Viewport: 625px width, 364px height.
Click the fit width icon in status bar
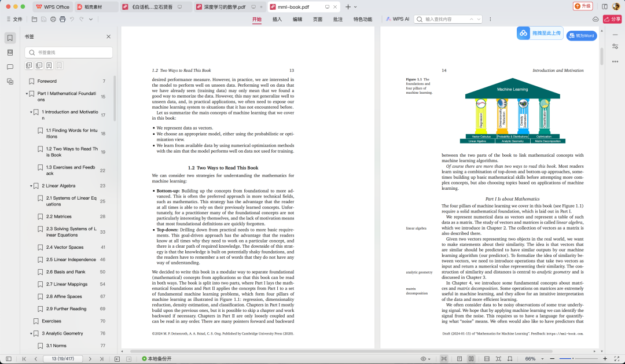coord(510,359)
